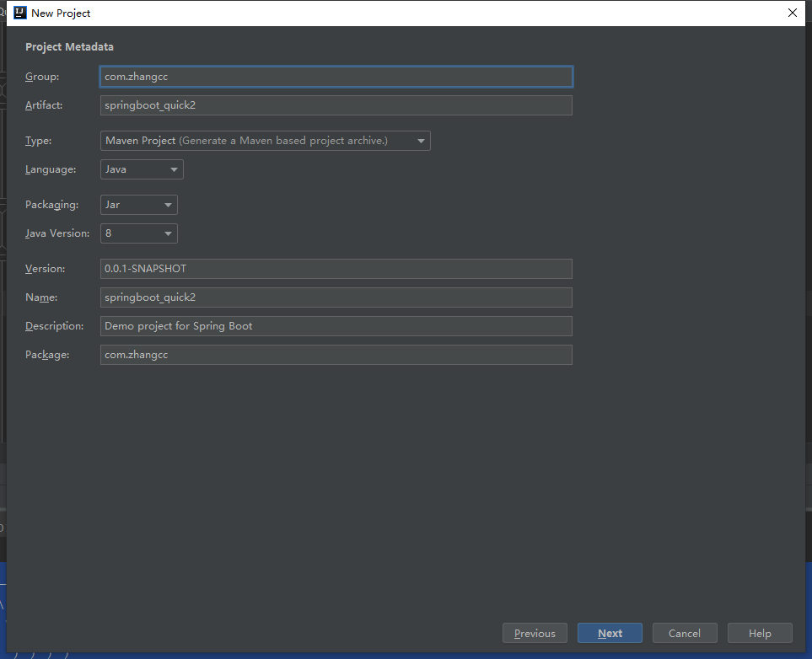This screenshot has width=812, height=659.
Task: Click the Version field with 0.0.1-SNAPSHOT
Action: click(336, 269)
